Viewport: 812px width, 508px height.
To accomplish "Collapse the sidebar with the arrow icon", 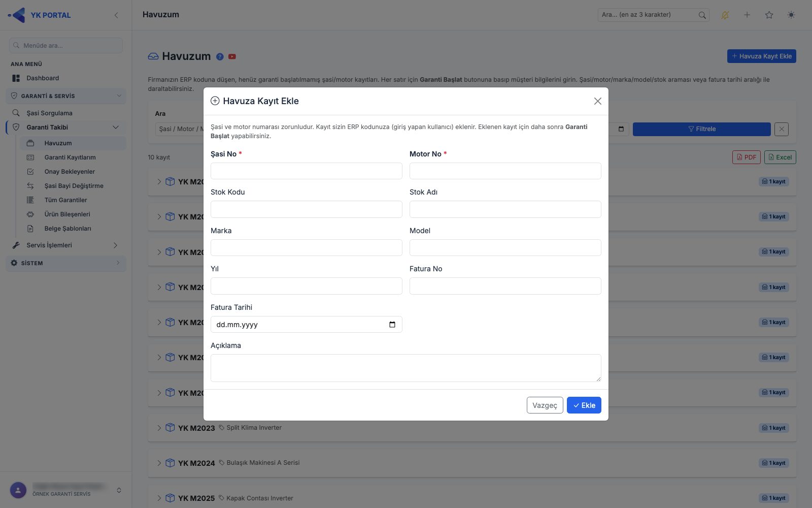I will [116, 15].
